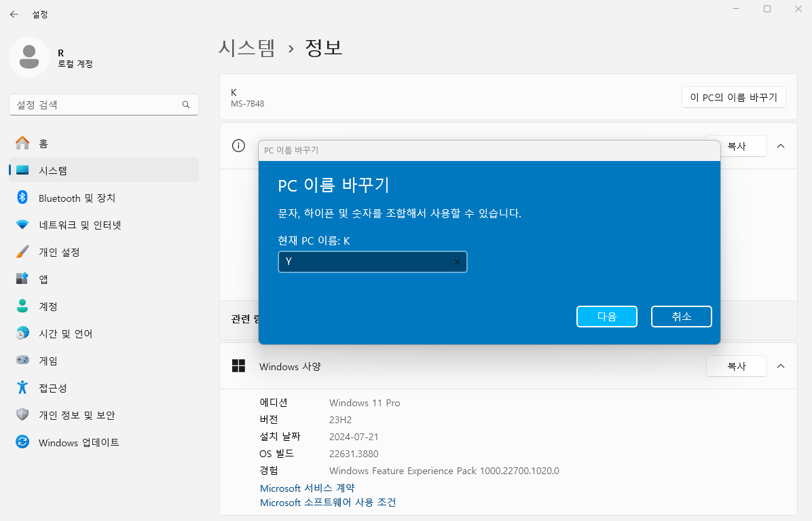Click the Accessibility figure icon
The height and width of the screenshot is (521, 812).
click(x=22, y=387)
